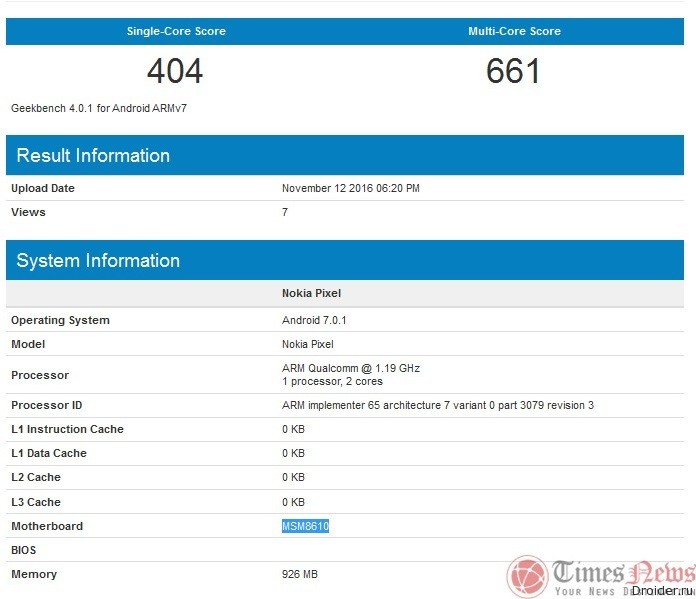Screen dimensions: 696x599
Task: Click the Processor ID label
Action: tap(47, 405)
